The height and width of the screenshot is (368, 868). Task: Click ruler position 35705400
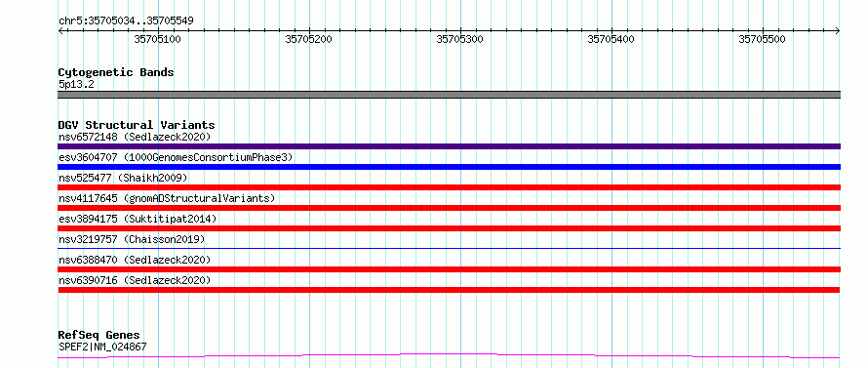pyautogui.click(x=612, y=39)
